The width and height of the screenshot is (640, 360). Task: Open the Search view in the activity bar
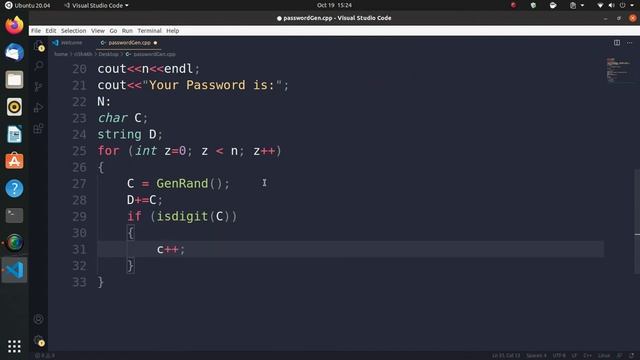[x=39, y=66]
